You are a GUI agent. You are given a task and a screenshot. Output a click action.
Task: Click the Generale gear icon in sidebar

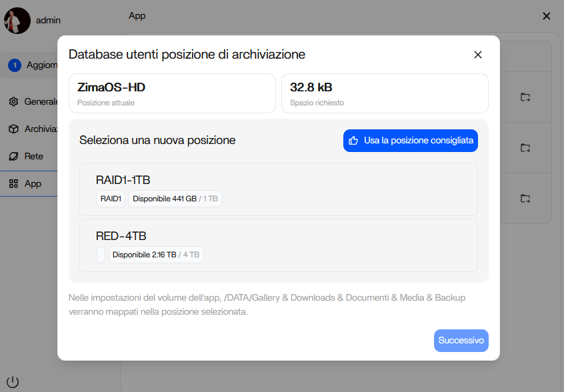tap(13, 102)
